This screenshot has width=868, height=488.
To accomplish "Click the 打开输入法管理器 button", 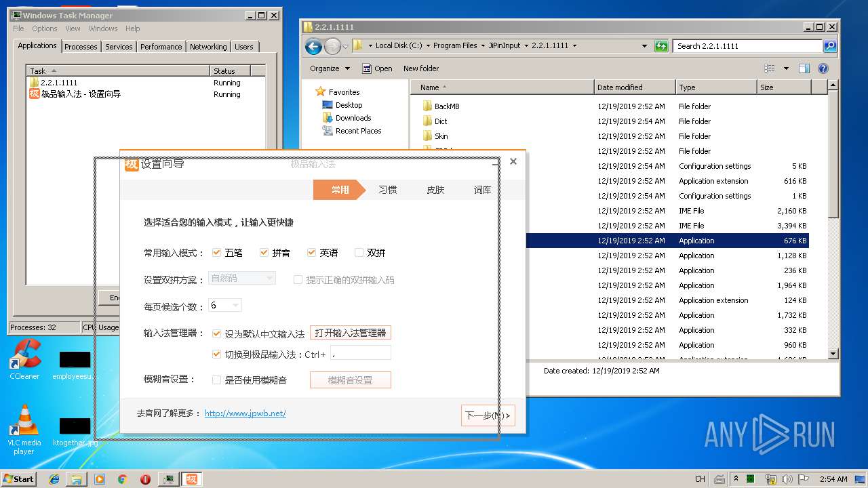I will click(351, 333).
